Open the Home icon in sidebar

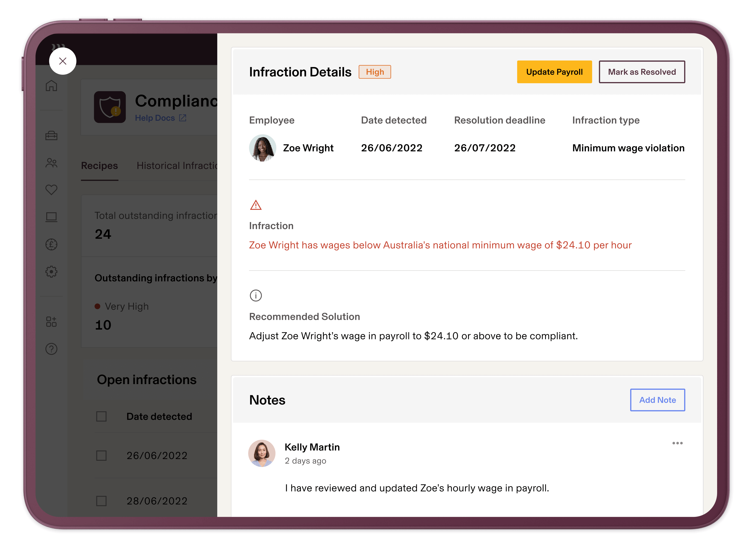[x=51, y=86]
